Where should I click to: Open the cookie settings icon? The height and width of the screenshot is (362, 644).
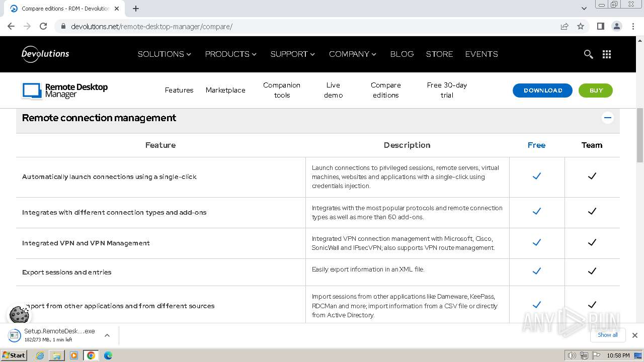pos(19,315)
